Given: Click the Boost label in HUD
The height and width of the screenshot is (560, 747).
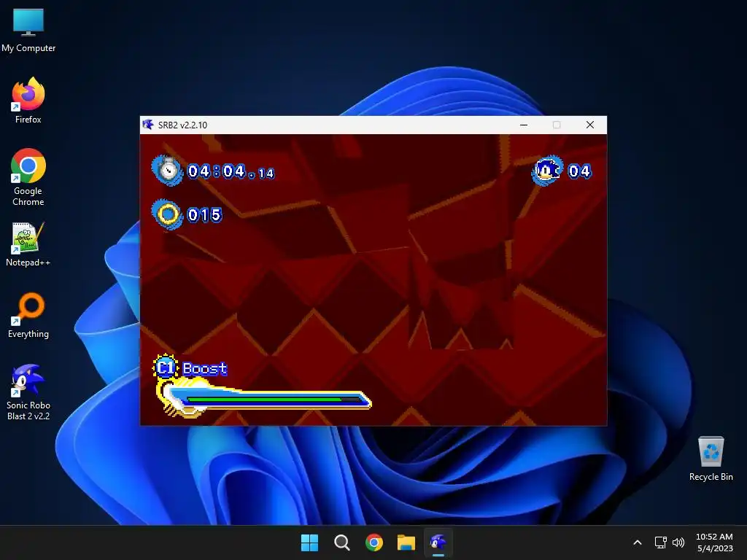Looking at the screenshot, I should click(x=205, y=368).
